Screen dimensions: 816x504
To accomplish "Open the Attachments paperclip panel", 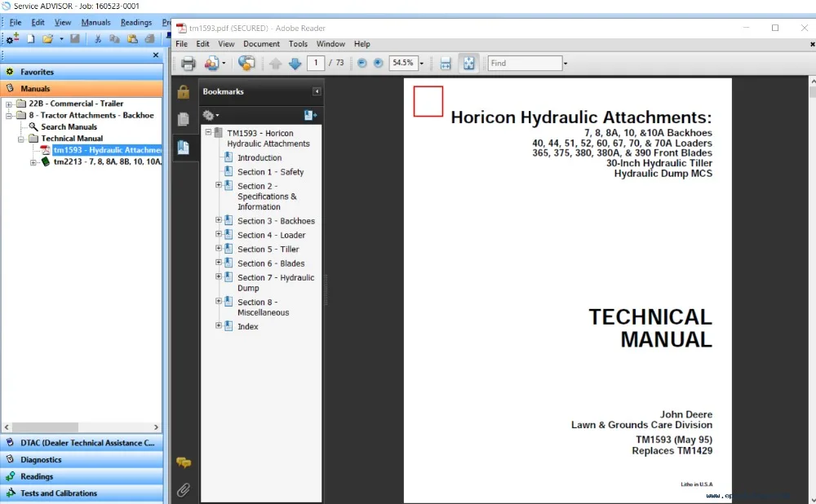I will click(184, 489).
